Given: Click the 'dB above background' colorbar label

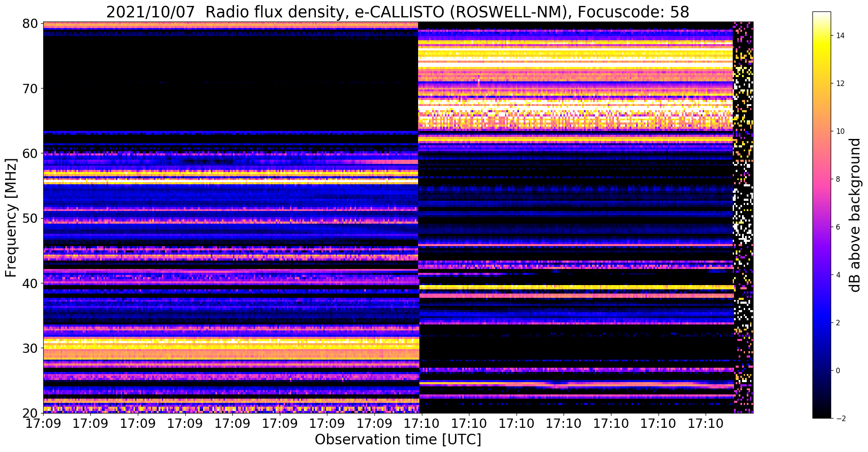Looking at the screenshot, I should coord(855,215).
